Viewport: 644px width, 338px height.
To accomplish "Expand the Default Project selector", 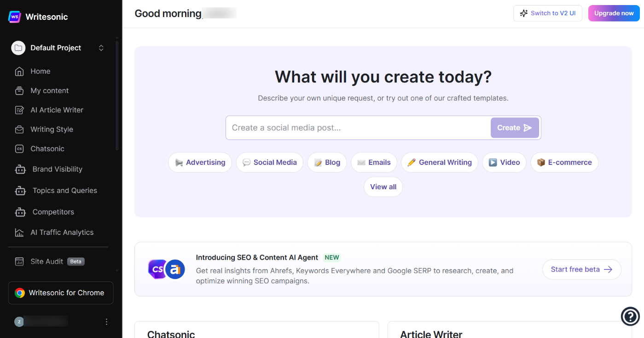I will coord(101,48).
